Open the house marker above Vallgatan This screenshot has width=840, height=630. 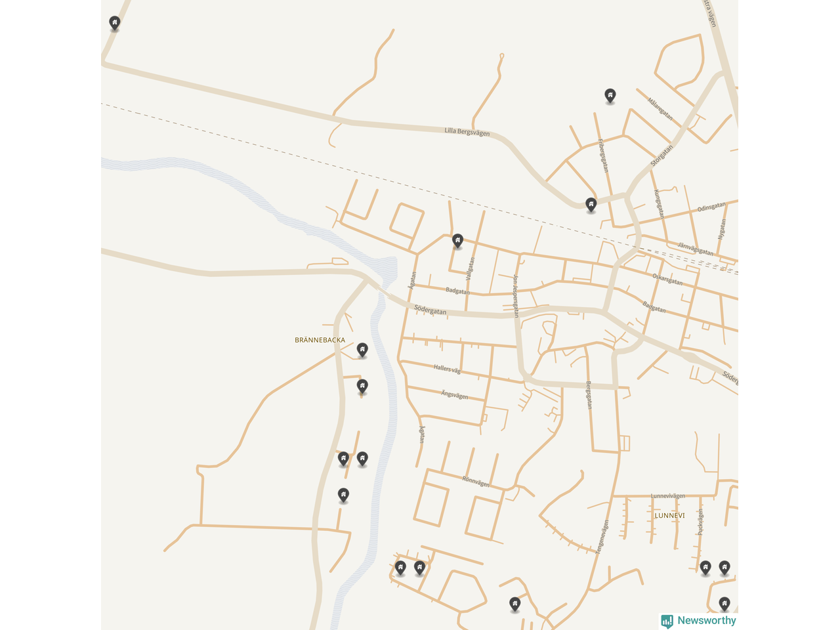pos(457,241)
